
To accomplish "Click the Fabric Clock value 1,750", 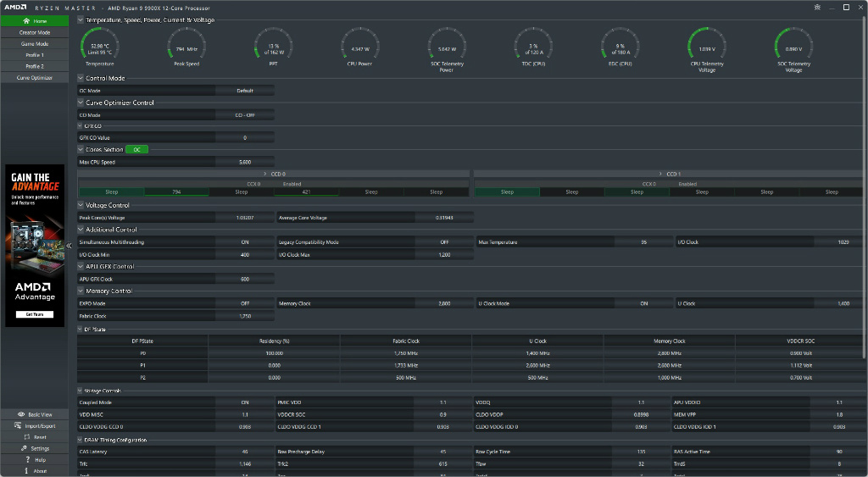I will [x=245, y=317].
